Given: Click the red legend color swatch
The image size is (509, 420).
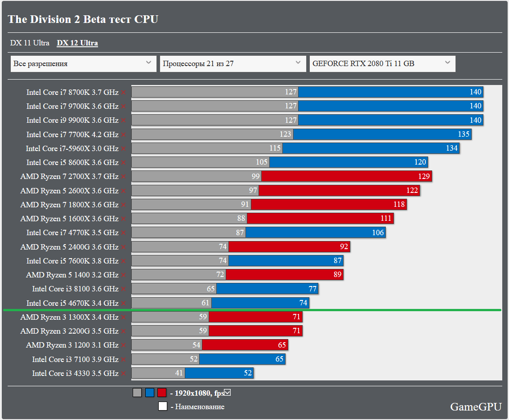Looking at the screenshot, I should tap(162, 393).
